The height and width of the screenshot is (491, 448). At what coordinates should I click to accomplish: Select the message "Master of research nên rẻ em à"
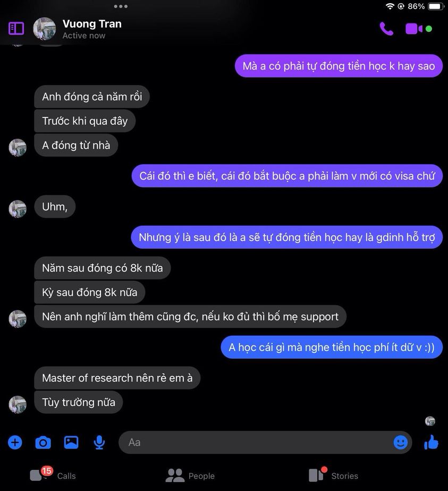click(x=117, y=378)
